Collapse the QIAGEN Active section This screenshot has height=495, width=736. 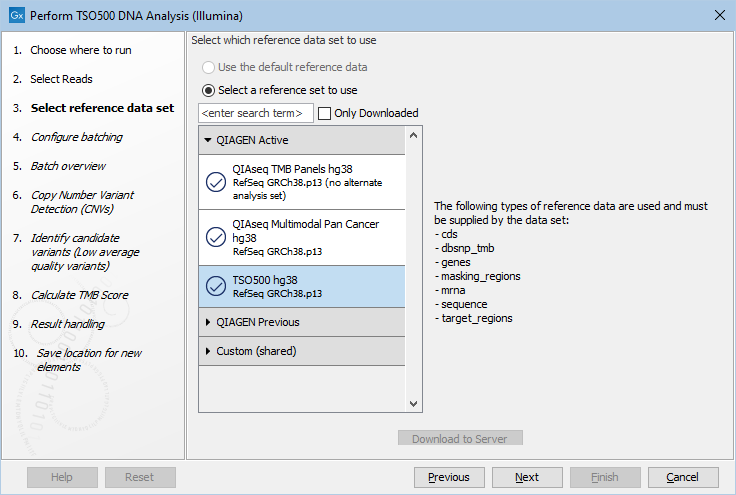(208, 140)
